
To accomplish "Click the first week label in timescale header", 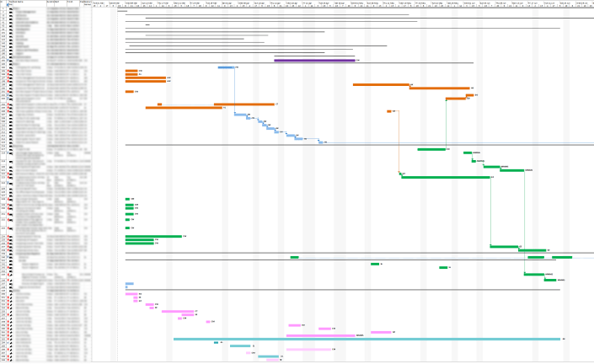I will pos(99,3).
